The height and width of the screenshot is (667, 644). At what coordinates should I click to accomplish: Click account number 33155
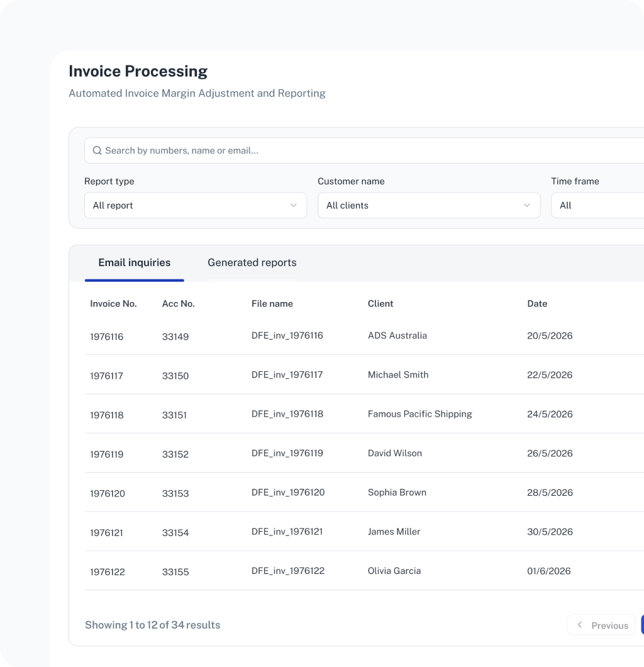(175, 572)
